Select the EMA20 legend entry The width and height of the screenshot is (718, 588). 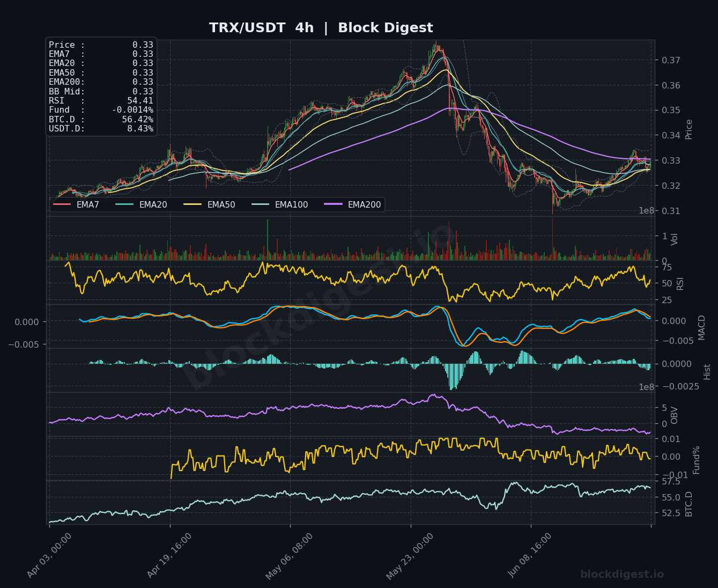[141, 204]
